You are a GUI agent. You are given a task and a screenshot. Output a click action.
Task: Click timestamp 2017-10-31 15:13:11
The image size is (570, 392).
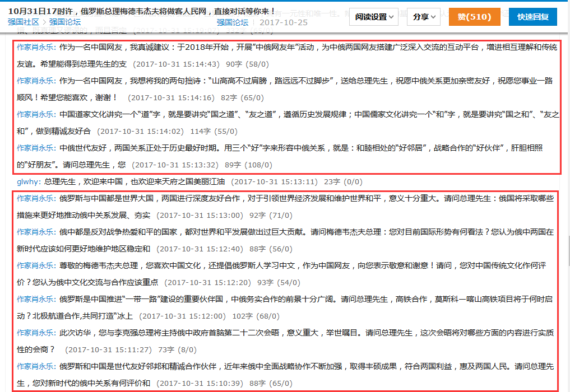tap(274, 181)
